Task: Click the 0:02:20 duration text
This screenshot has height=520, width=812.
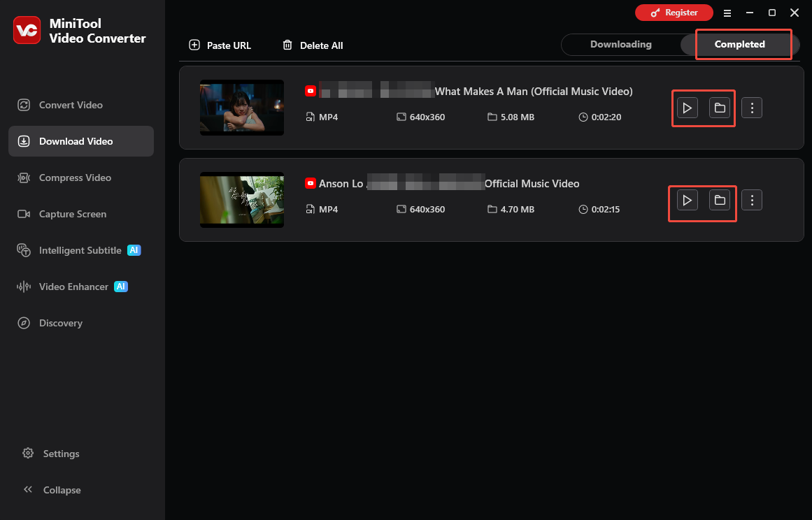Action: coord(606,117)
